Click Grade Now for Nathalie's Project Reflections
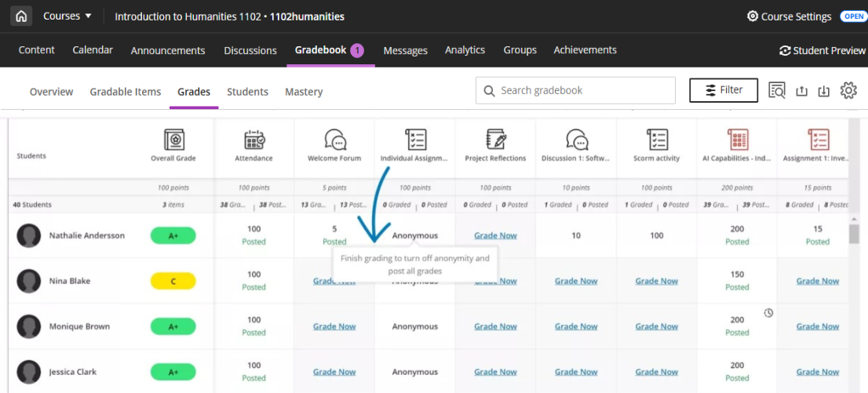The height and width of the screenshot is (393, 868). click(x=495, y=235)
